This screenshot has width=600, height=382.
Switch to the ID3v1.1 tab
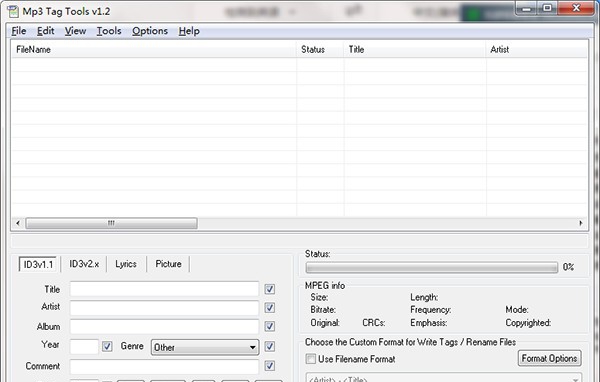tap(38, 264)
